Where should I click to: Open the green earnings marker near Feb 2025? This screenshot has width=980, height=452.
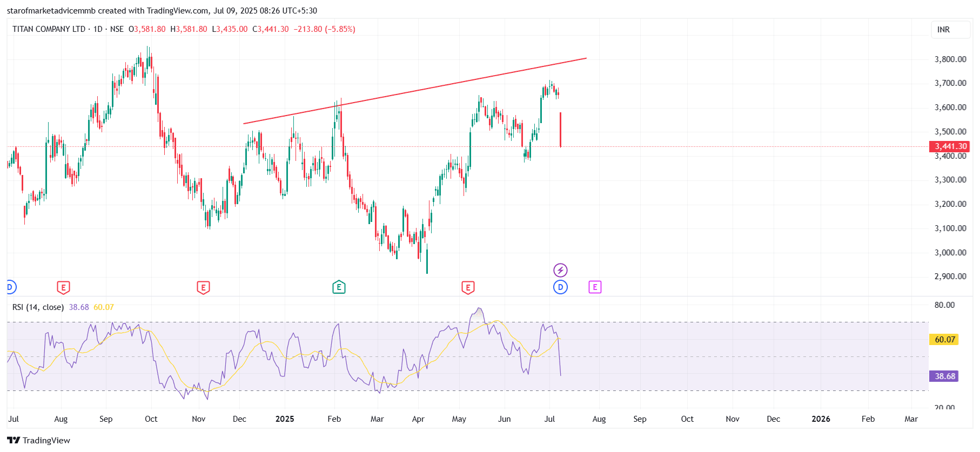pyautogui.click(x=339, y=287)
